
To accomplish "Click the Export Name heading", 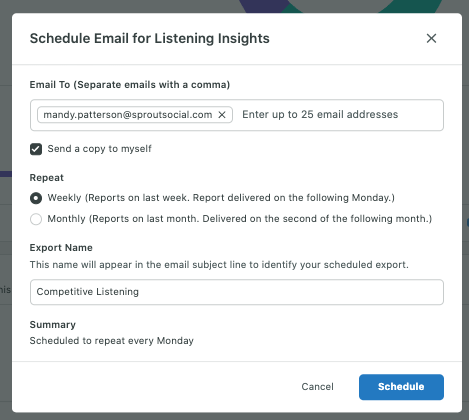I will tap(61, 248).
